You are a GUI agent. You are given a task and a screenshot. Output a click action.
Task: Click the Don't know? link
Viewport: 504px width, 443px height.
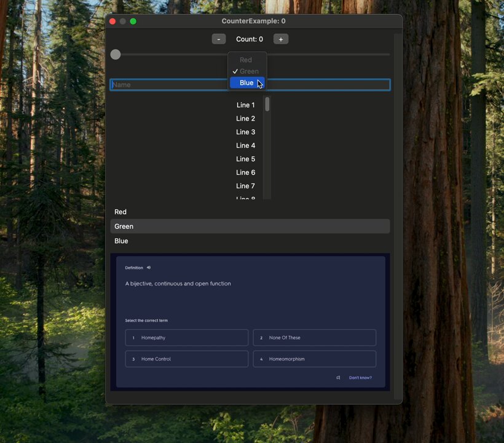(360, 378)
